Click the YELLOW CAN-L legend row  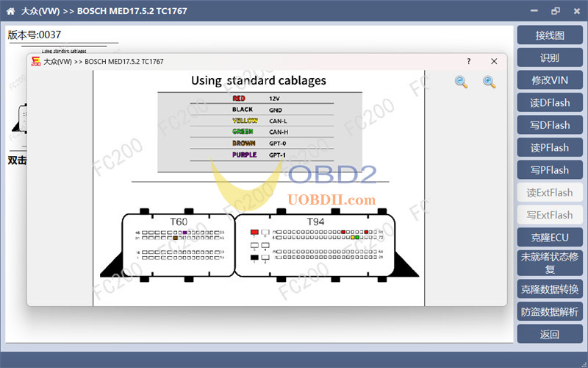[x=262, y=121]
